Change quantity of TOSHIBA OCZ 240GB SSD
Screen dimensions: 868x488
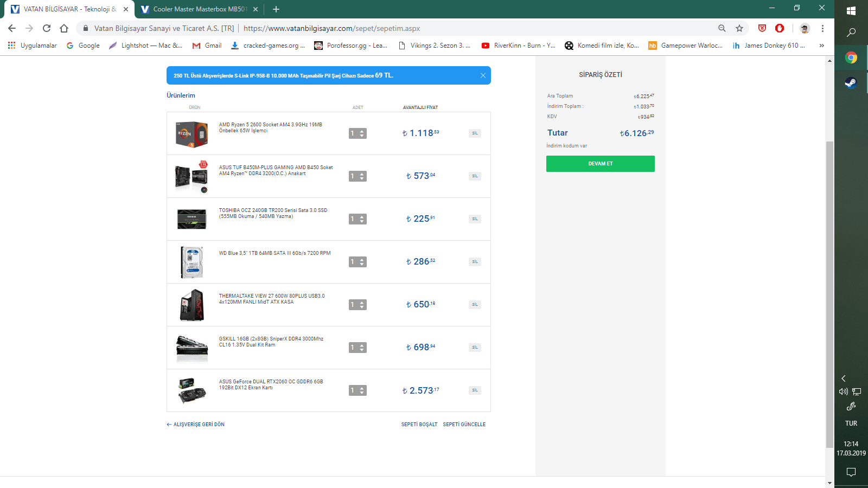click(x=358, y=219)
